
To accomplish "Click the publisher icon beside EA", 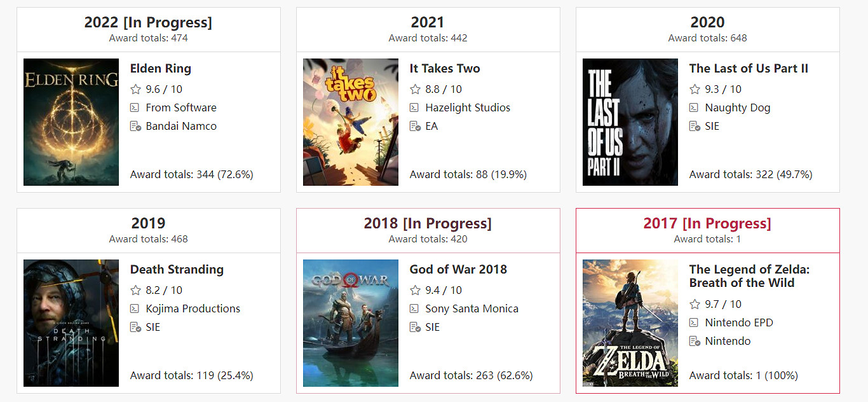I will [415, 126].
